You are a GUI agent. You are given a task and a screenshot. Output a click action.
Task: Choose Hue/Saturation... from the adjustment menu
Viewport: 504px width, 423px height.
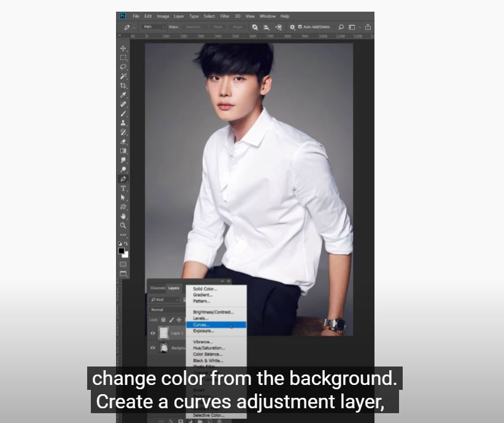[216, 348]
